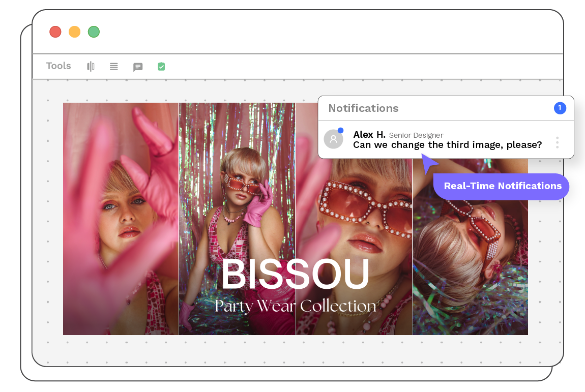Click the blue notification count badge

click(x=560, y=108)
